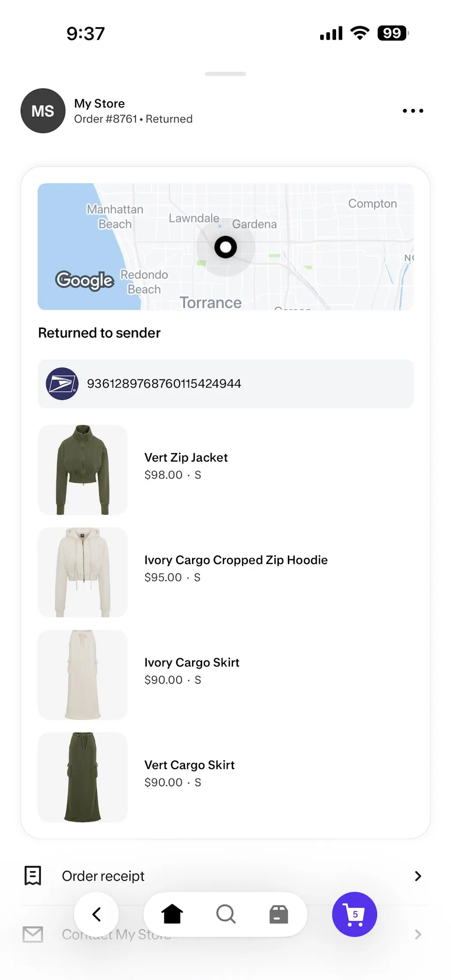
Task: Open the shopping cart with 5 items
Action: 355,914
